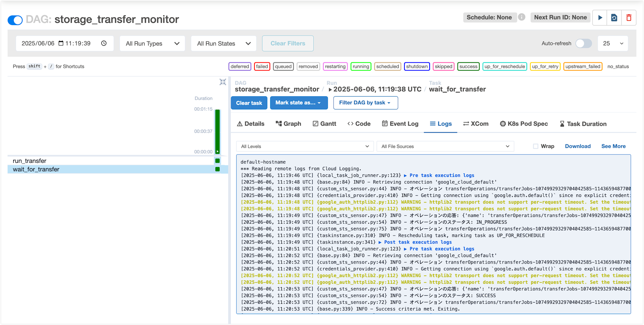Click the Schedule info icon
Screen dimensions: 644x325
(522, 17)
